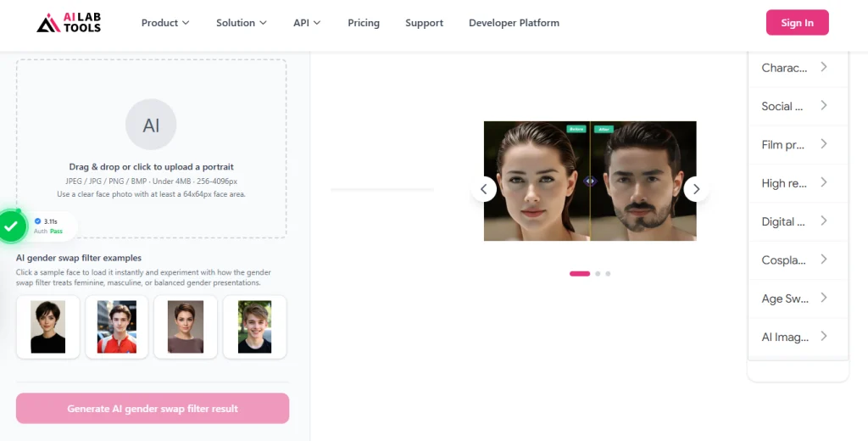Open the Developer Platform link

[514, 23]
